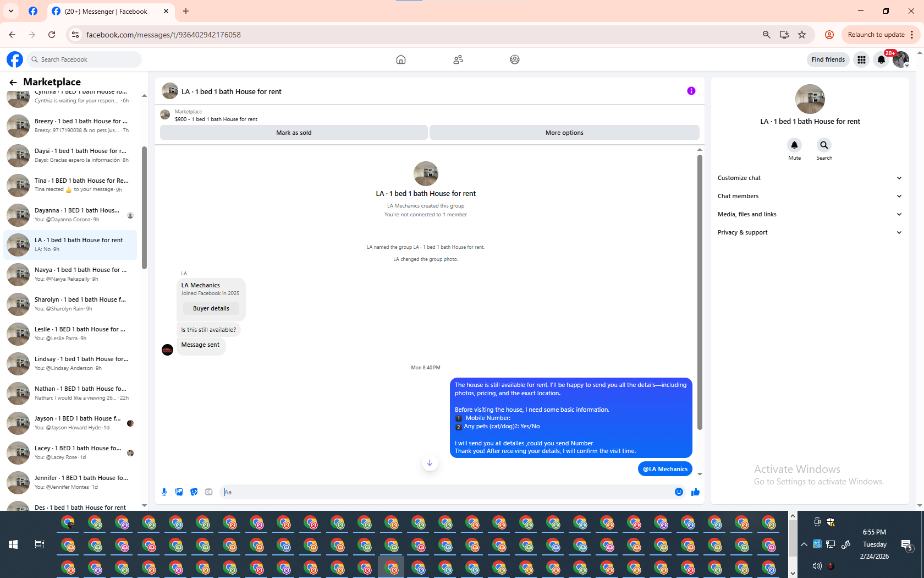Open the notifications bell
924x578 pixels.
coord(881,59)
